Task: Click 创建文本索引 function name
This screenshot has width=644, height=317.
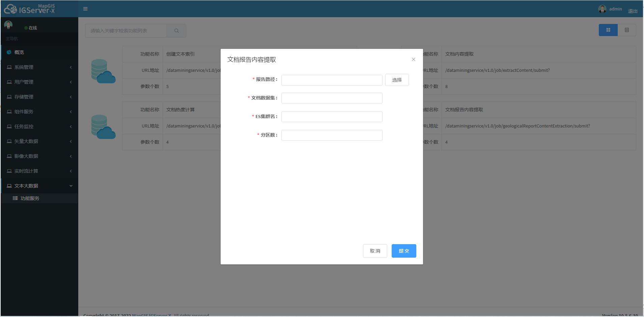Action: 180,54
